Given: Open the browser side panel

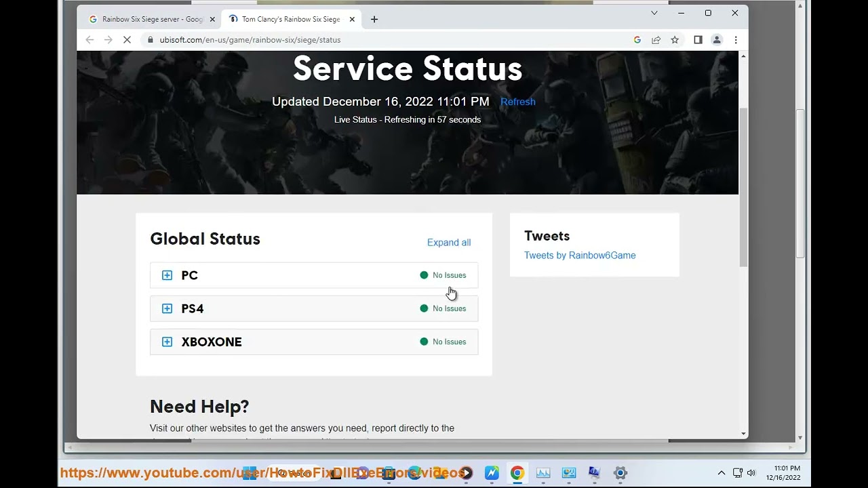Looking at the screenshot, I should pos(698,40).
